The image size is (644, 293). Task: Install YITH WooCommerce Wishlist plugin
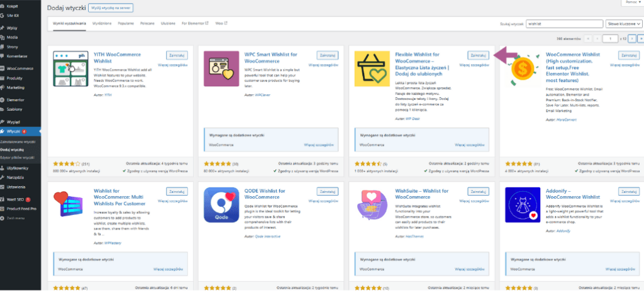pyautogui.click(x=177, y=55)
